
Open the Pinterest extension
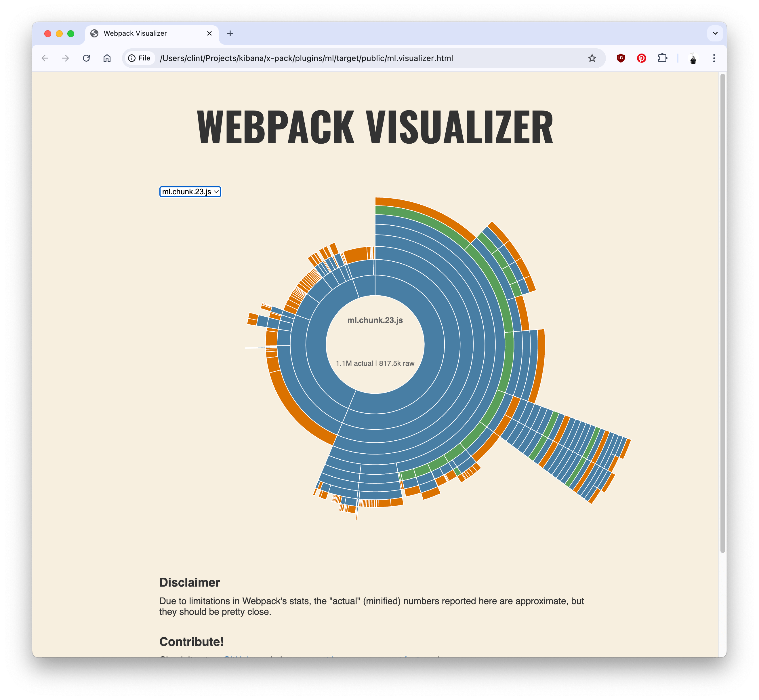(x=642, y=58)
